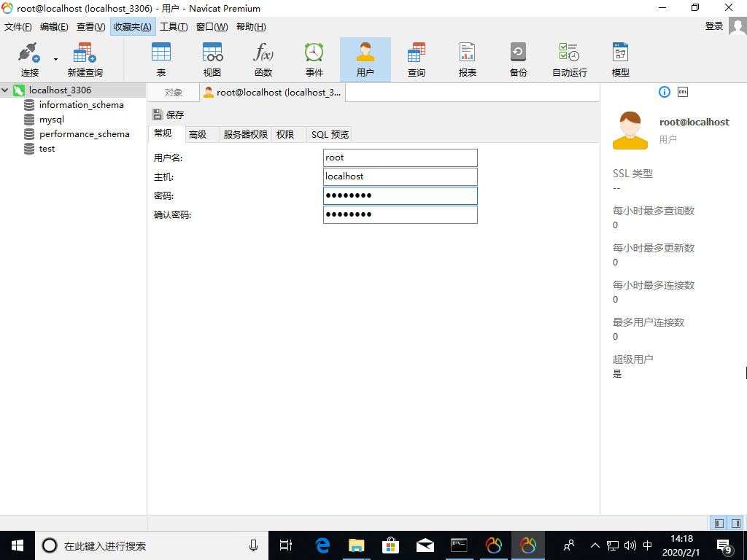Click the info icon in right panel

[664, 92]
